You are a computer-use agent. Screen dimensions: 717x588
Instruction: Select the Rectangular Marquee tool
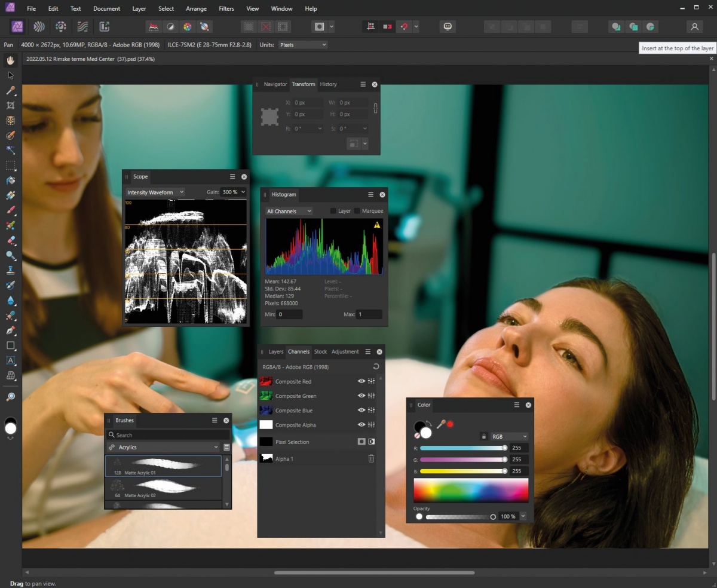pos(10,166)
